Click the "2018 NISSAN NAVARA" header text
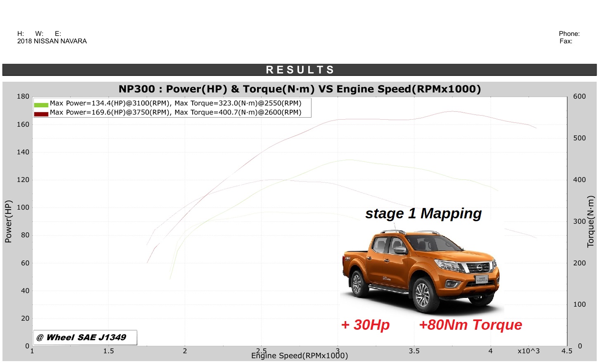Image resolution: width=600 pixels, height=364 pixels. pyautogui.click(x=52, y=41)
